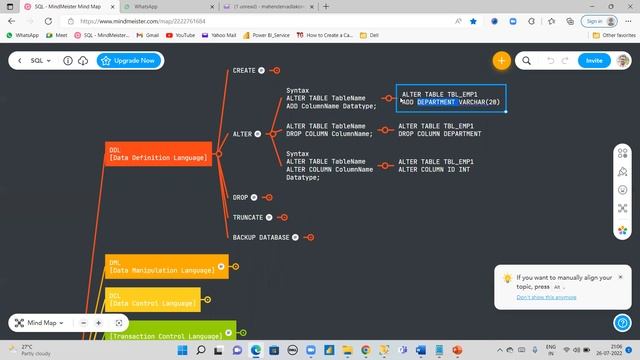Select the ALTER COLUMN ID INT topic
This screenshot has height=360, width=640.
click(436, 166)
